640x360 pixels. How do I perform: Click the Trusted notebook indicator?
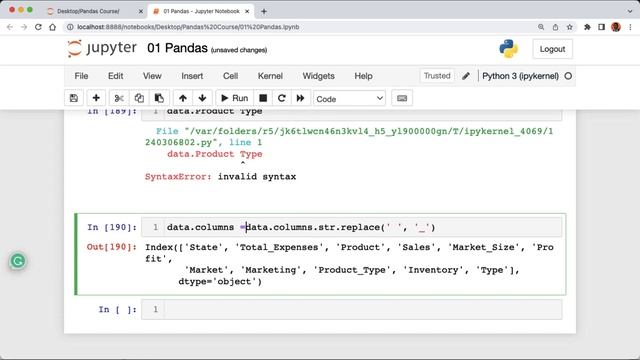[437, 76]
